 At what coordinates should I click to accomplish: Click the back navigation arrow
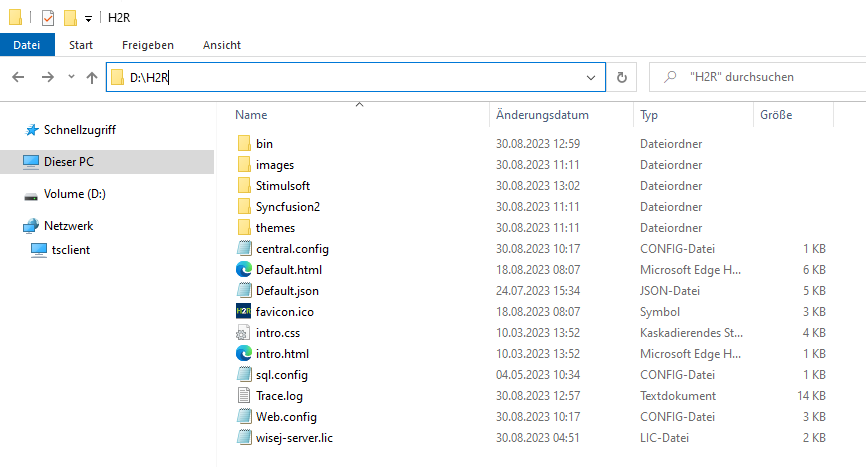[x=18, y=78]
